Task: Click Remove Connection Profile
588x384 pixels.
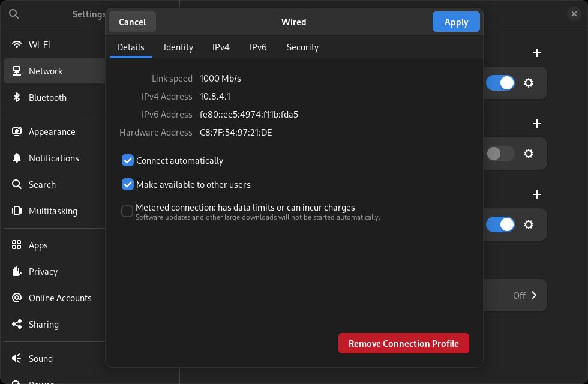Action: coord(403,344)
